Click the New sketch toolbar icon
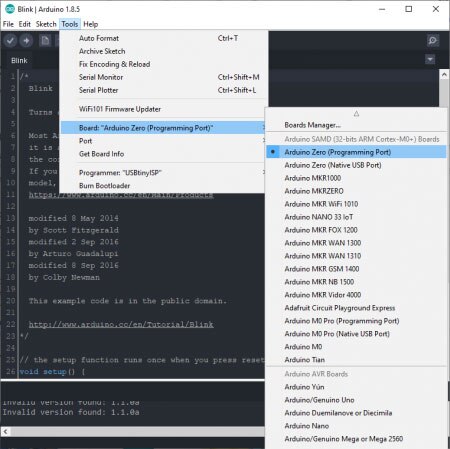450x449 pixels. pyautogui.click(x=45, y=41)
